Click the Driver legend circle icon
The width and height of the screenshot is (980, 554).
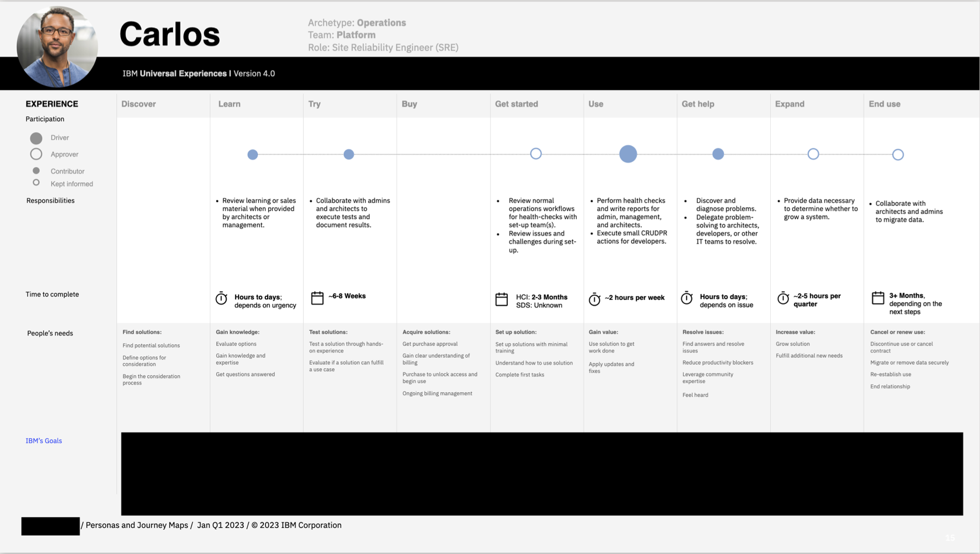36,138
